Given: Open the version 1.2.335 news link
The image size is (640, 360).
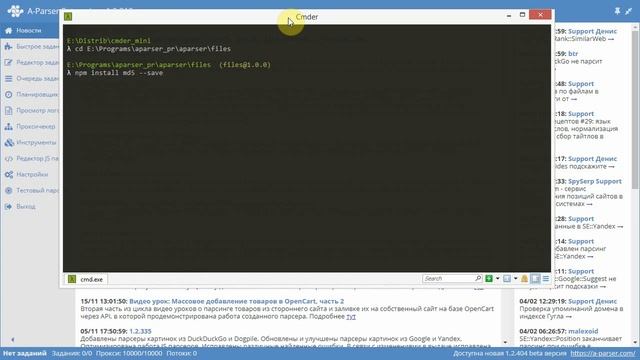Looking at the screenshot, I should (140, 331).
